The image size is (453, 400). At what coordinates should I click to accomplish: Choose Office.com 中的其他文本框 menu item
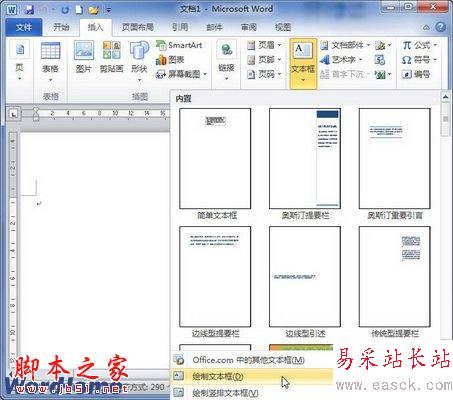click(x=252, y=360)
